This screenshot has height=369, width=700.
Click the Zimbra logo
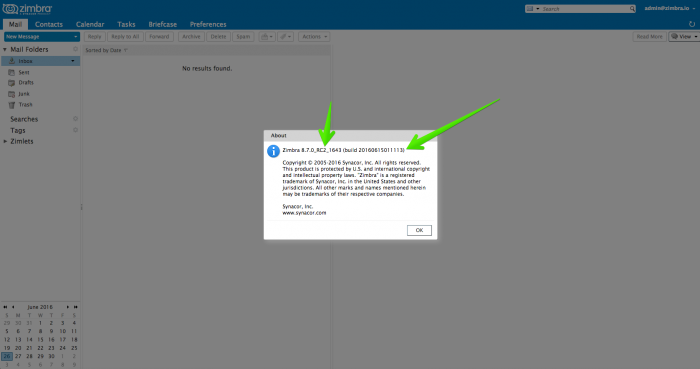(x=27, y=9)
